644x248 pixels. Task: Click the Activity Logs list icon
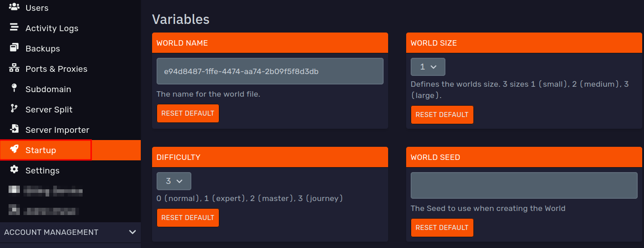coord(14,28)
